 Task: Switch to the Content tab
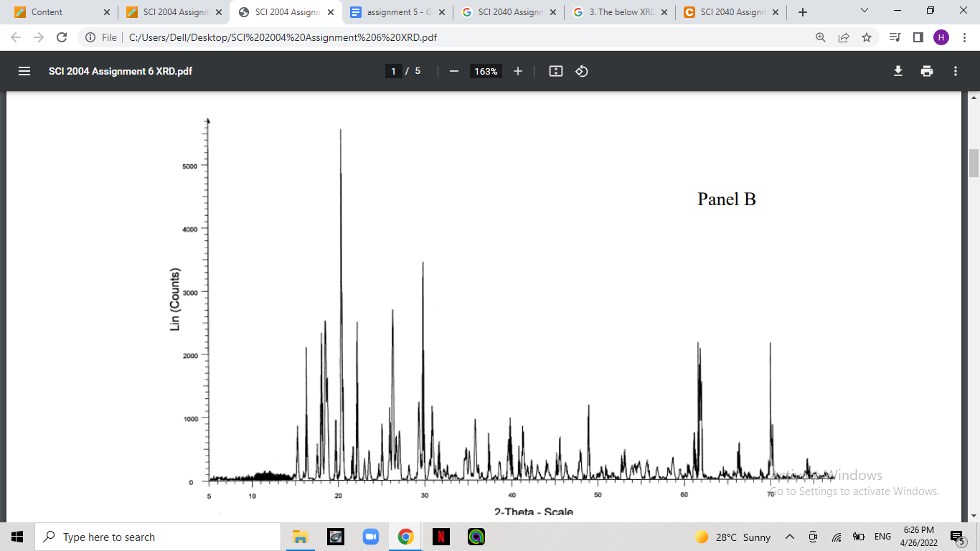click(62, 12)
